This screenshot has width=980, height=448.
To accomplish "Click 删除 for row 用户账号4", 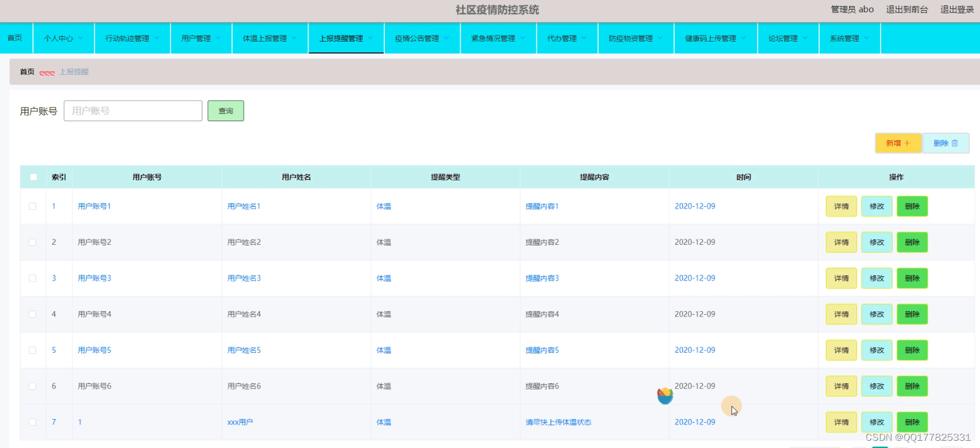I will (x=913, y=314).
